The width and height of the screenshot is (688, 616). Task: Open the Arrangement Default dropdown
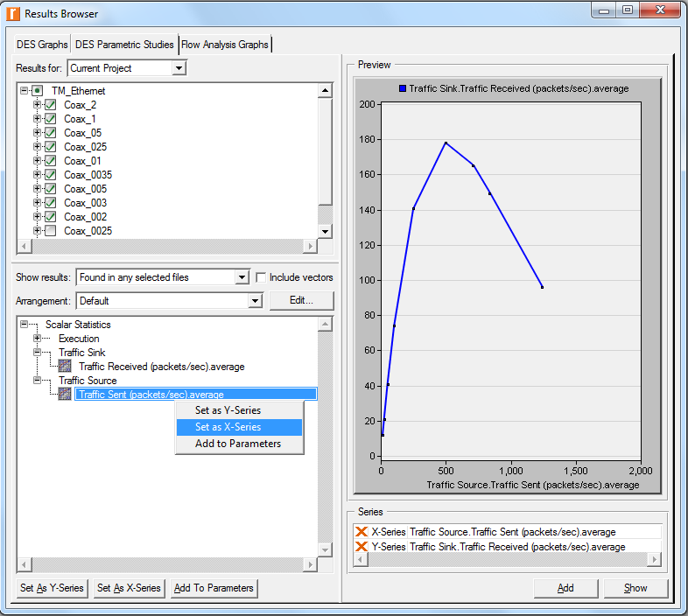coord(255,301)
